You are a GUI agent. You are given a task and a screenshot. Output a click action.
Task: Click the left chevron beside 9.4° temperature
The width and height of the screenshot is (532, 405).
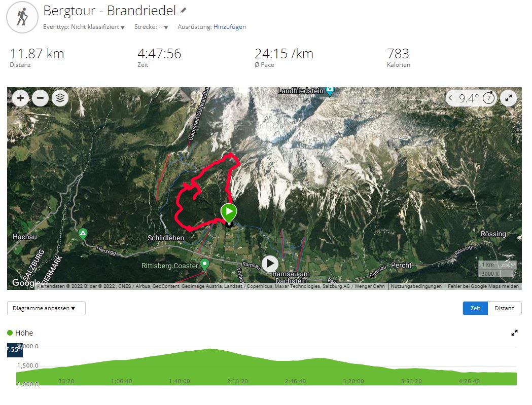(450, 98)
